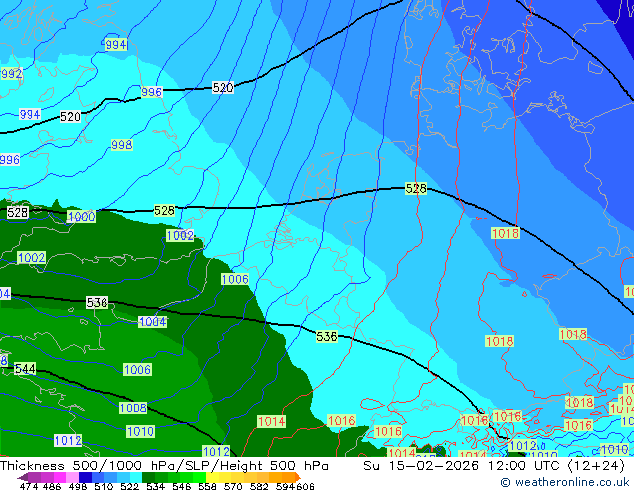Click the 'Thickness 500/1000 hPa/SLP/Height 500 hPa' title
634x490 pixels.
point(164,466)
